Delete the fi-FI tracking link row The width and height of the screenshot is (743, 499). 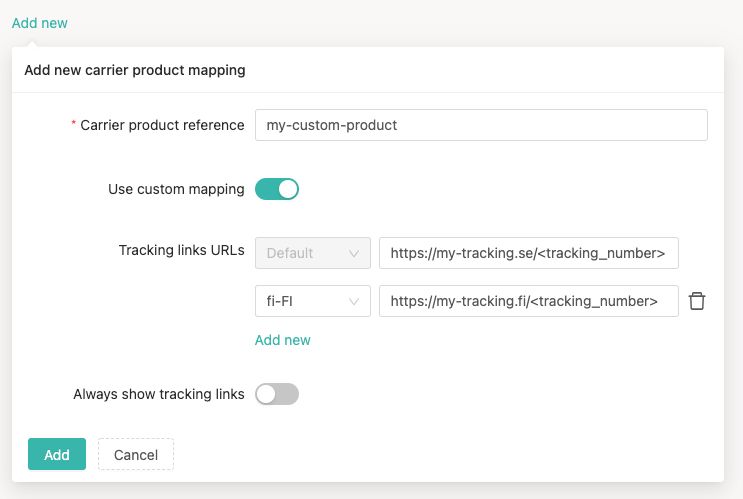click(697, 301)
